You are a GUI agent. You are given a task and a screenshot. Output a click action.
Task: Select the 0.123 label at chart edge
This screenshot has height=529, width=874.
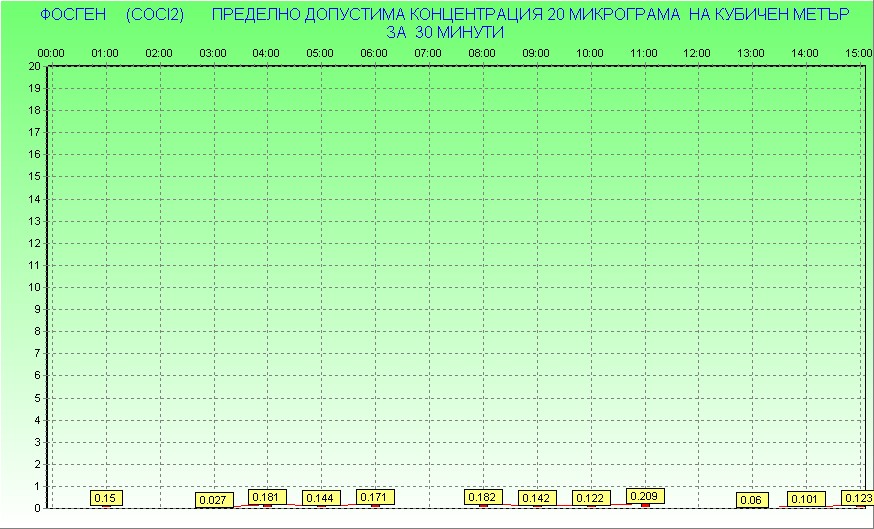tap(857, 498)
